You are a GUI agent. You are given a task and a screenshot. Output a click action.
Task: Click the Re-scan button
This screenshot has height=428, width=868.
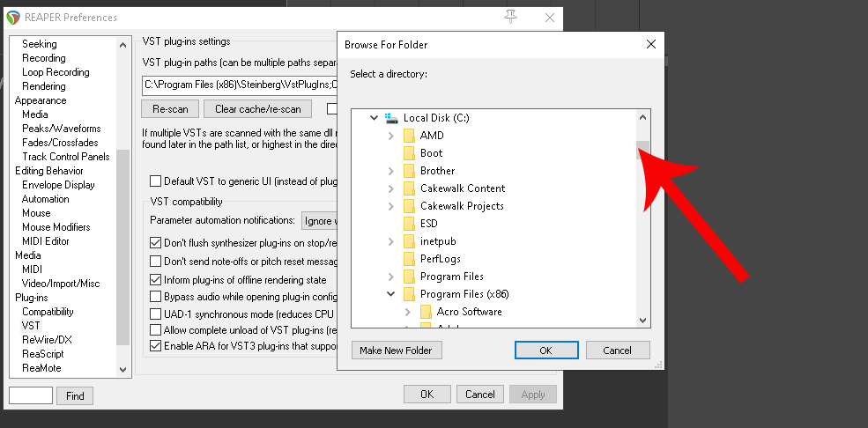(170, 109)
